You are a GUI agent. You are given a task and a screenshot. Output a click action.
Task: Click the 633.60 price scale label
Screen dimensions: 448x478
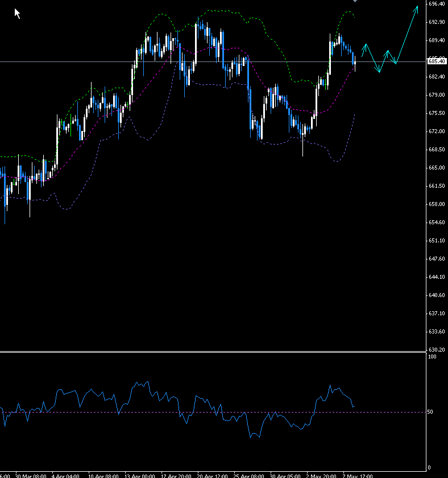coord(437,332)
